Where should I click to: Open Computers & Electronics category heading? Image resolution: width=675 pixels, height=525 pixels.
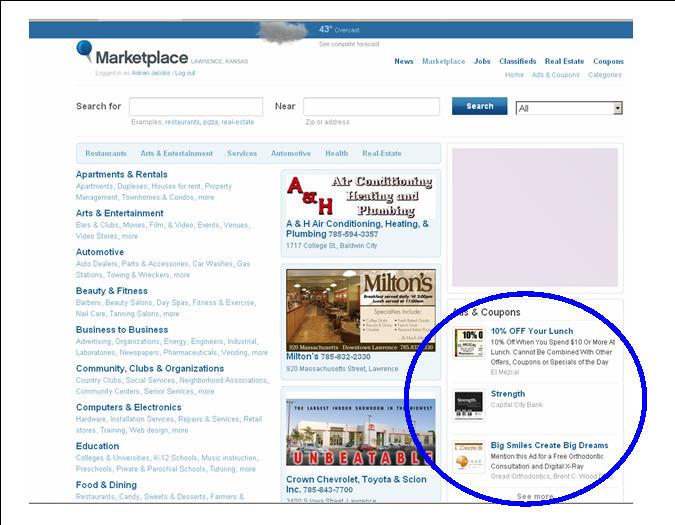[x=129, y=407]
